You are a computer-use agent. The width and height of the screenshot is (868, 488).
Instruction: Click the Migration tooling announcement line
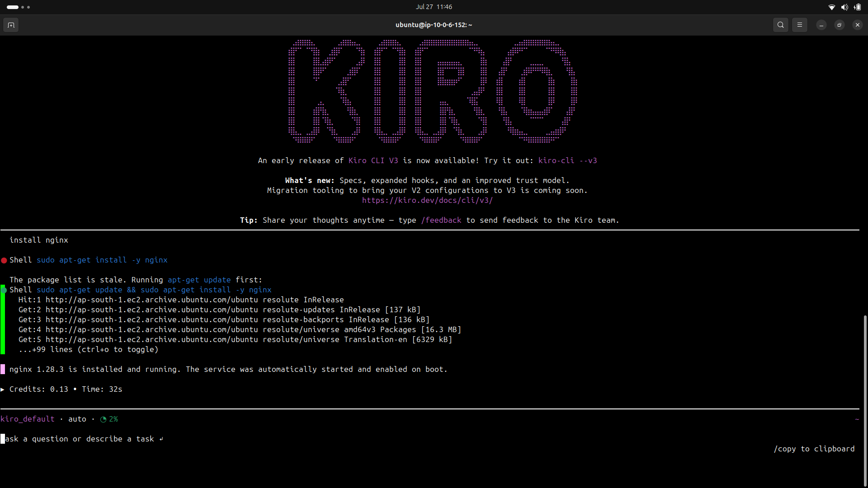tap(427, 190)
